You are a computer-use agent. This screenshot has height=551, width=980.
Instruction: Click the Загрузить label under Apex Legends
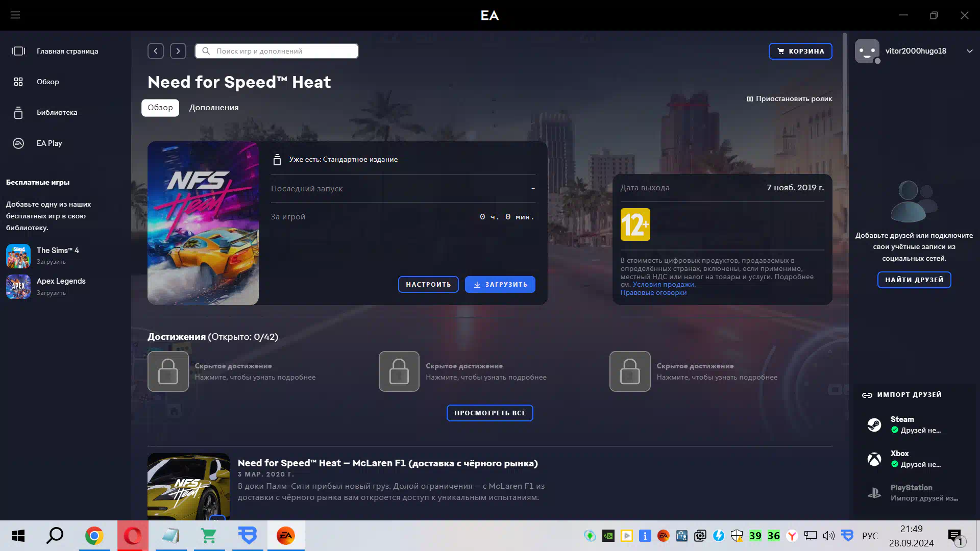51,293
